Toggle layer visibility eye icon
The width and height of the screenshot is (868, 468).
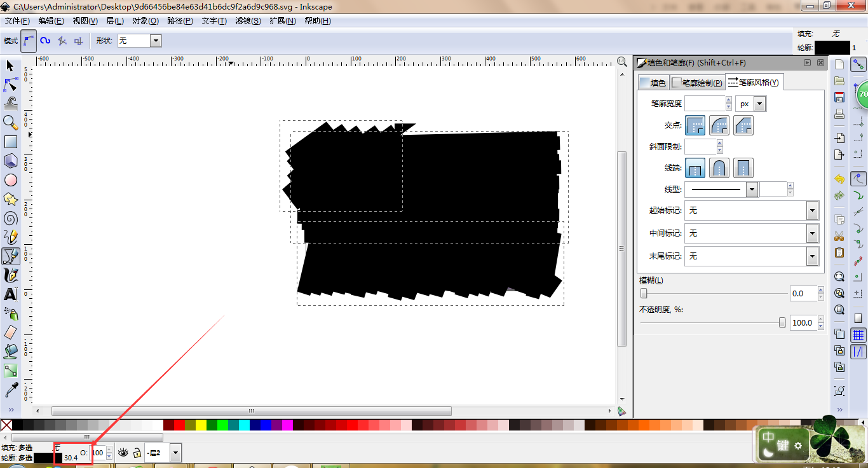pyautogui.click(x=123, y=453)
